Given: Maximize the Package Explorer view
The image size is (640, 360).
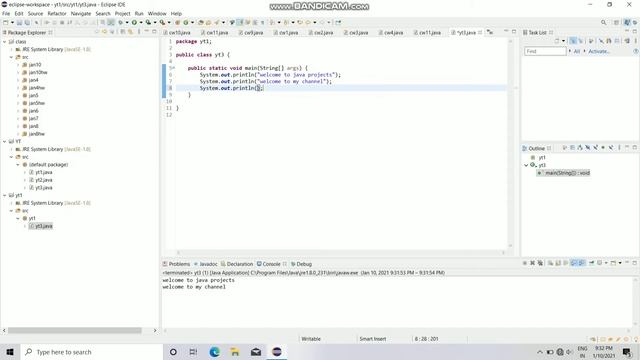Looking at the screenshot, I should [x=154, y=32].
